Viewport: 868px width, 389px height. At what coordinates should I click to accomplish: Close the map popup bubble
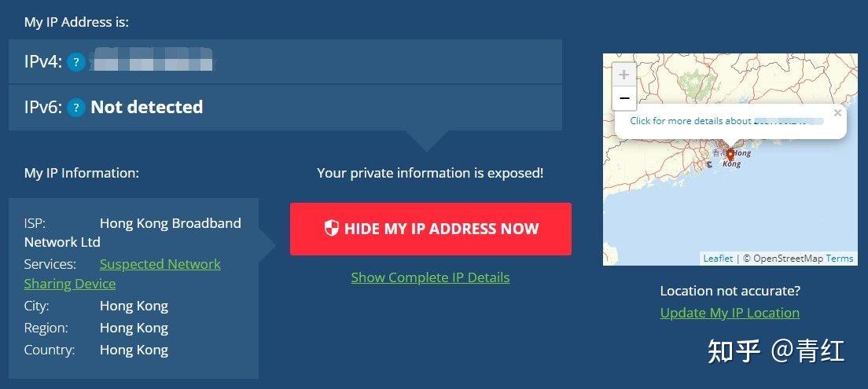click(x=837, y=113)
